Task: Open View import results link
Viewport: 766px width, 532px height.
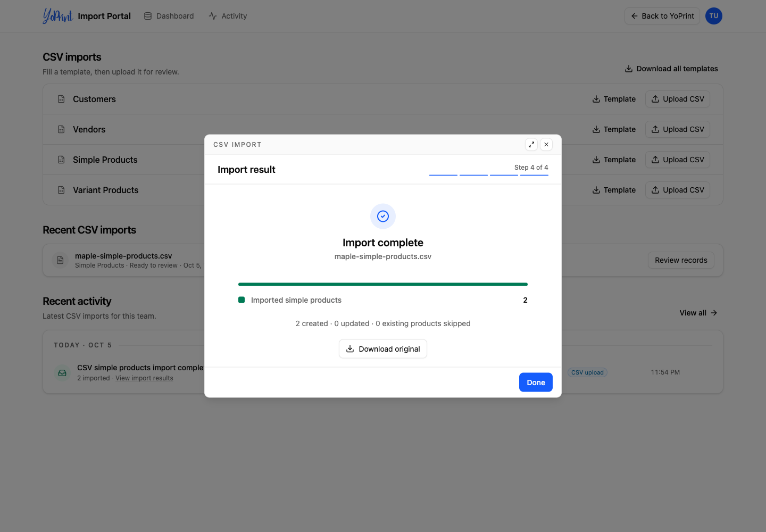Action: 144,378
